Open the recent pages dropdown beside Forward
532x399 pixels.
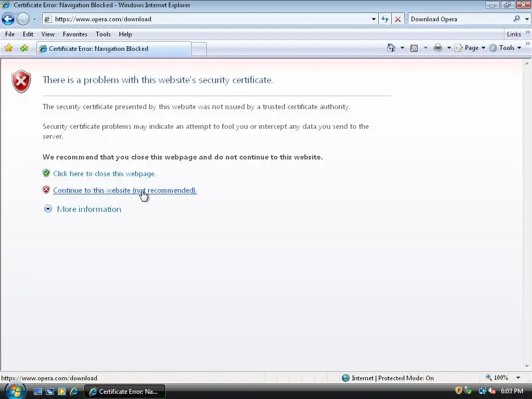(34, 19)
